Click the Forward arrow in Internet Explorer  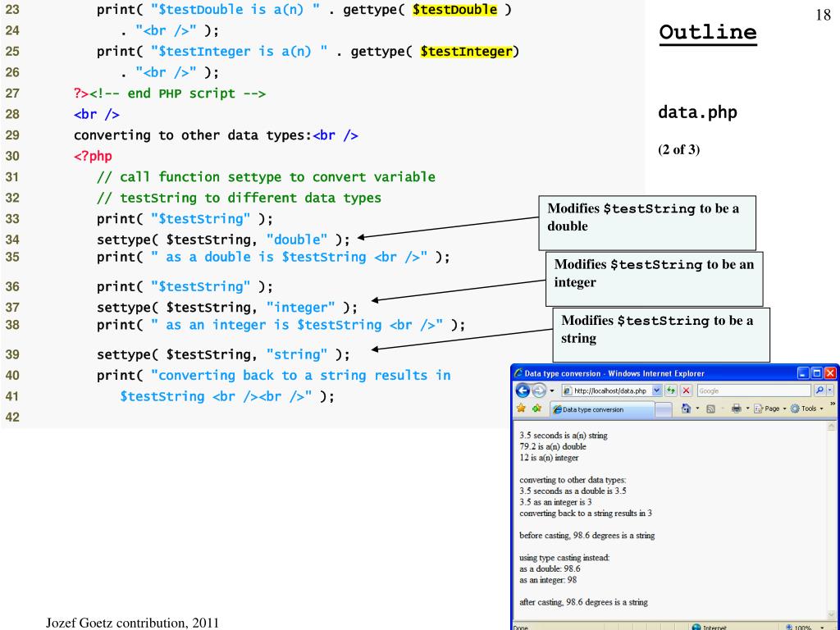(x=538, y=390)
